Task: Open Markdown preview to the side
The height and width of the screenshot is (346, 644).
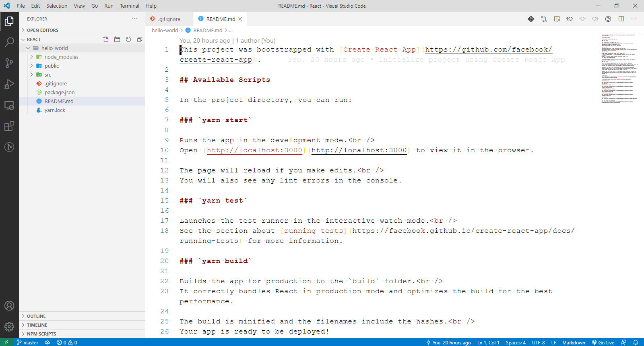Action: [557, 19]
